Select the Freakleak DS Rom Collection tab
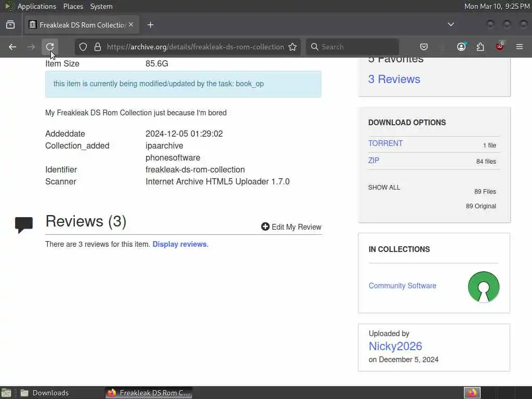 click(x=82, y=25)
